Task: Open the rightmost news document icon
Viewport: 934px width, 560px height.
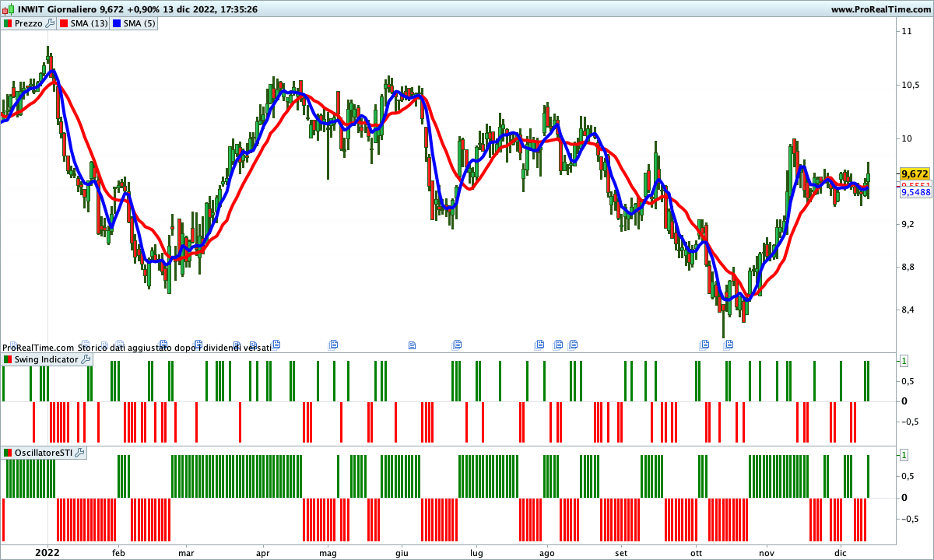Action: [x=729, y=344]
